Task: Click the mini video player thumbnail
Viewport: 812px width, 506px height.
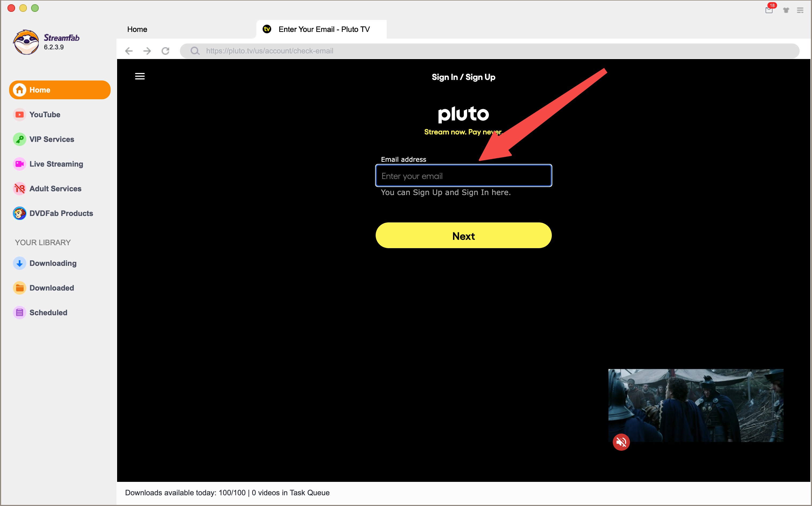Action: click(696, 405)
